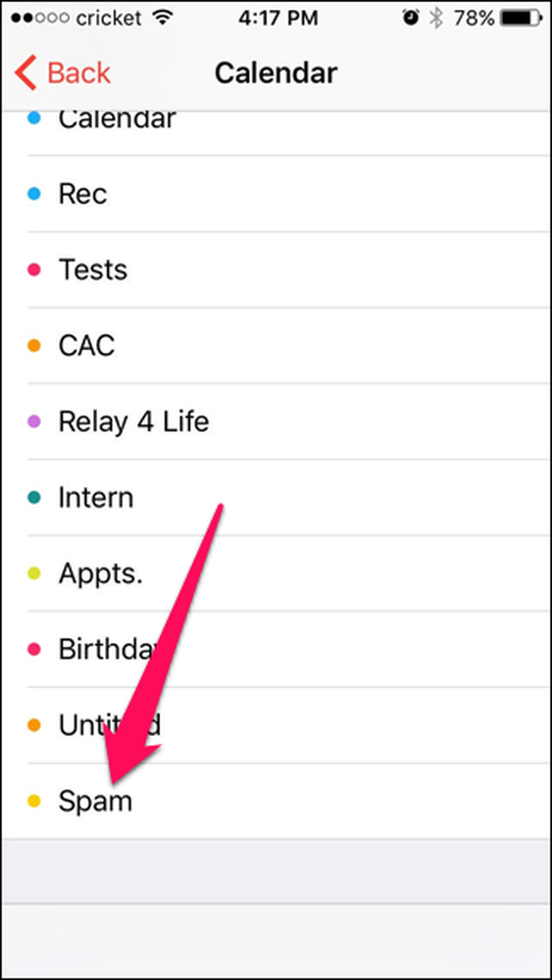Tap the battery indicator icon

[x=521, y=19]
